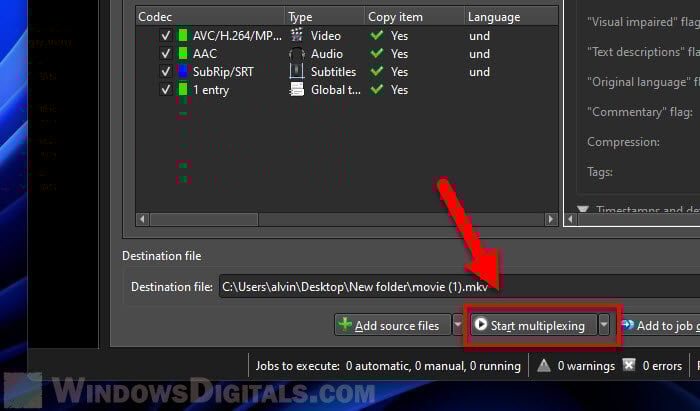The image size is (700, 411).
Task: Sort tracks by the Type column header
Action: pos(325,17)
